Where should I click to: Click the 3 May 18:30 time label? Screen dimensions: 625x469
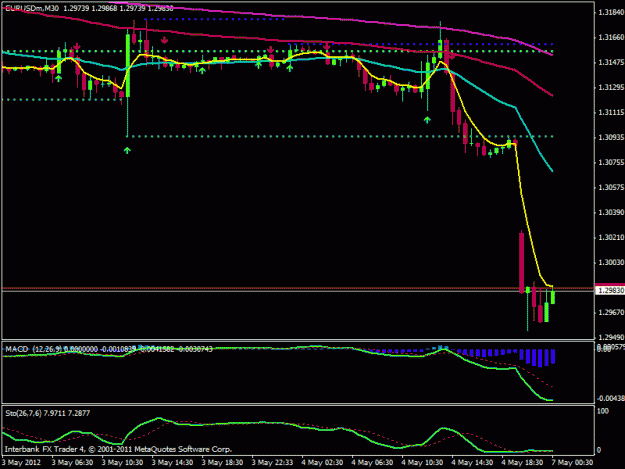tap(222, 463)
